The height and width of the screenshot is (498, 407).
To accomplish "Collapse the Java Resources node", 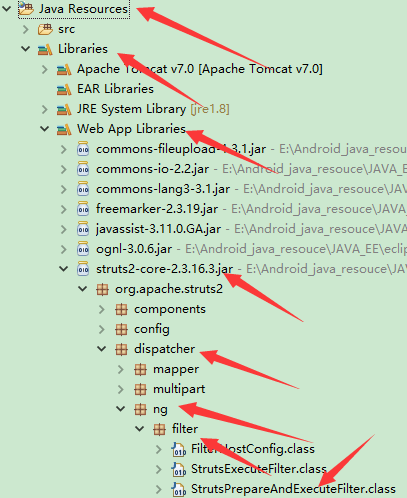I will click(x=7, y=9).
